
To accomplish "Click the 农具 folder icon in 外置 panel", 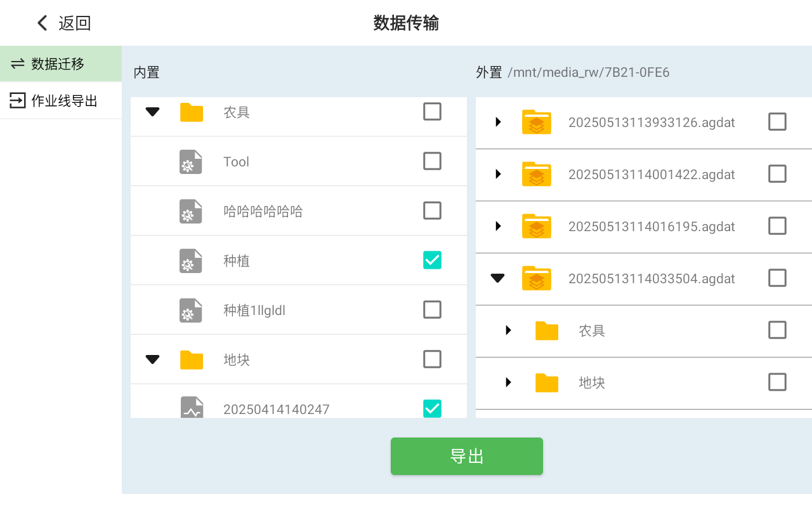I will (x=547, y=331).
